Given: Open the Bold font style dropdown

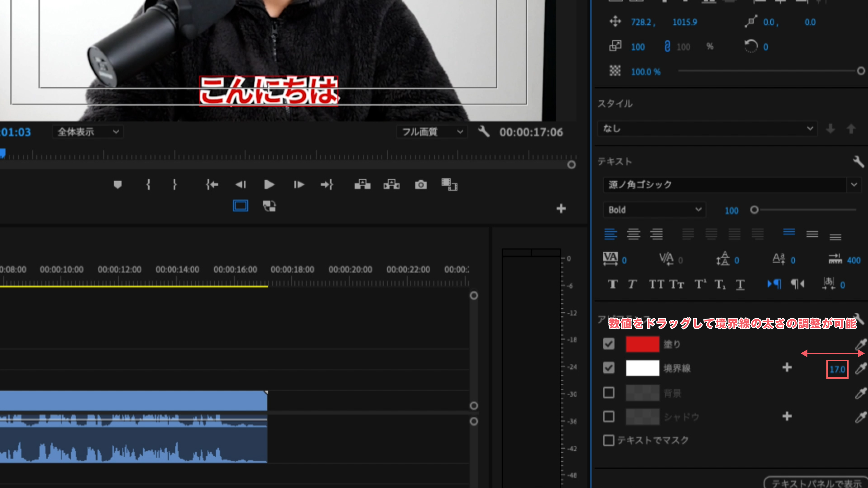Looking at the screenshot, I should [x=654, y=210].
